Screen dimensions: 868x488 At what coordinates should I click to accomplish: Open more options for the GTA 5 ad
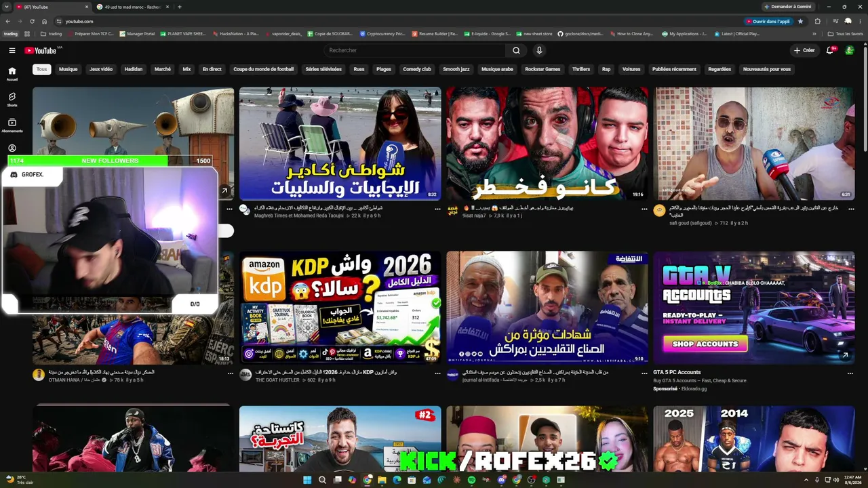(850, 373)
